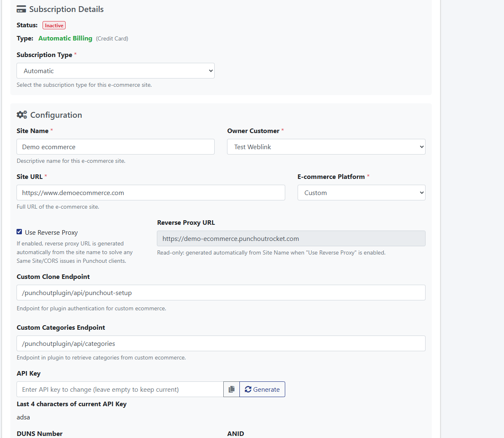Click the Site URL input field
Viewport: 504px width, 438px height.
pyautogui.click(x=151, y=193)
